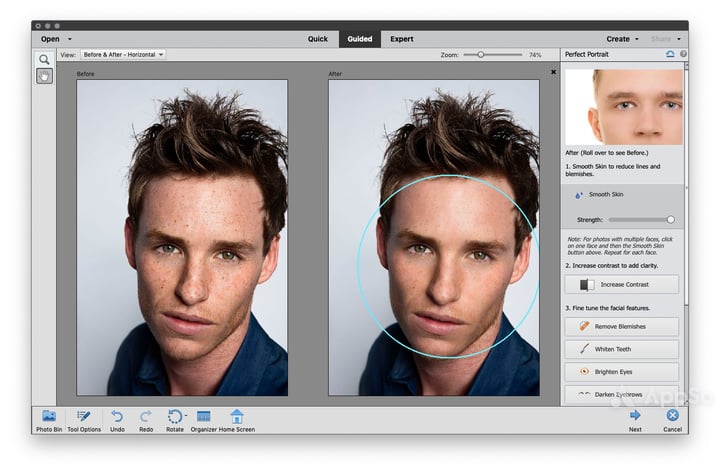The image size is (720, 474).
Task: Rotate the photo
Action: pos(174,421)
